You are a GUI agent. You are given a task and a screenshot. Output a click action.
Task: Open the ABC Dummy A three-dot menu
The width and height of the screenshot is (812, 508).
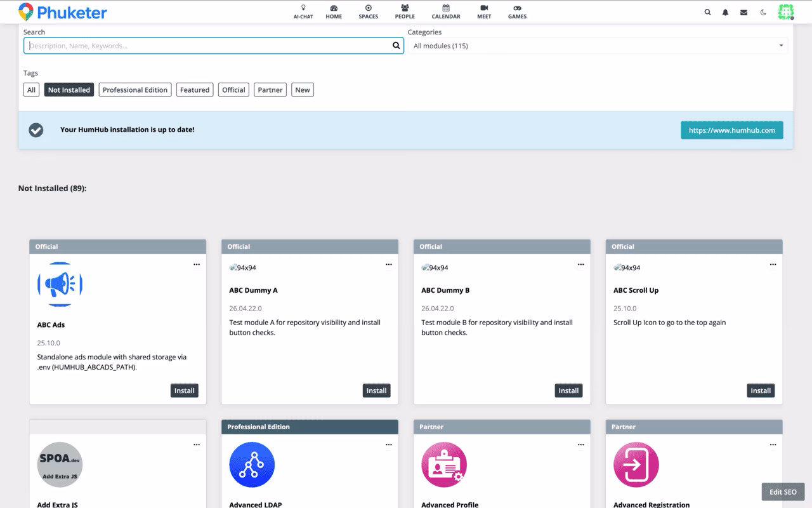point(389,265)
